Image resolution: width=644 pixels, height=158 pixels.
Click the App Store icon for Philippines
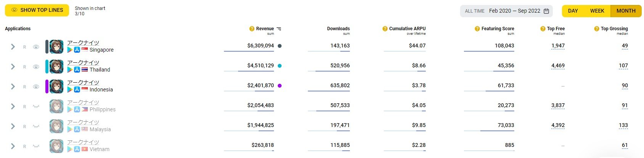pos(77,109)
